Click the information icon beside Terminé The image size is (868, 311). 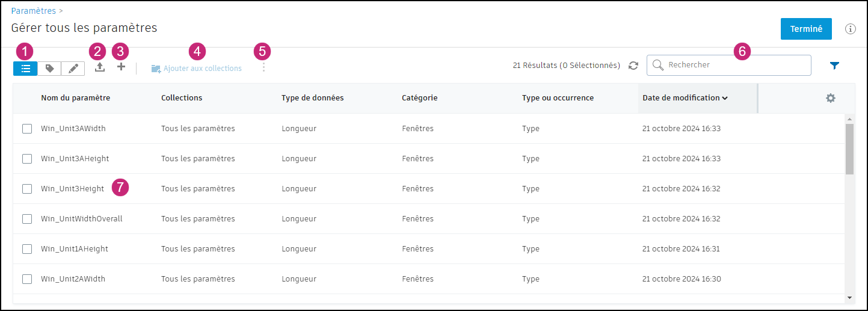point(851,29)
